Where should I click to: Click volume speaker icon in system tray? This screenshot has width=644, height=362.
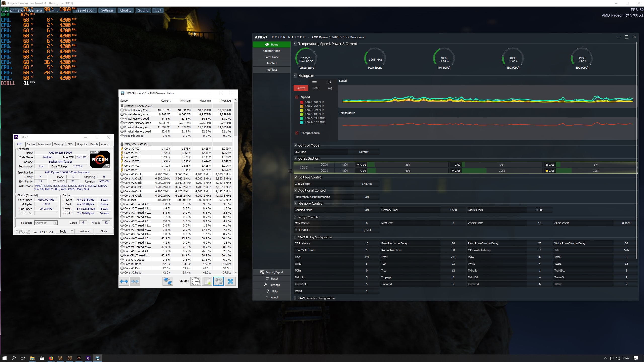pos(618,358)
